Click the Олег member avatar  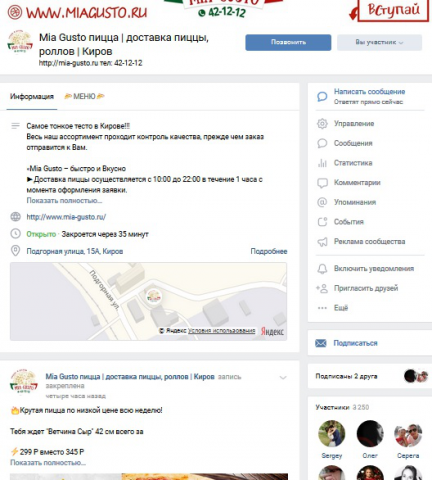click(370, 433)
